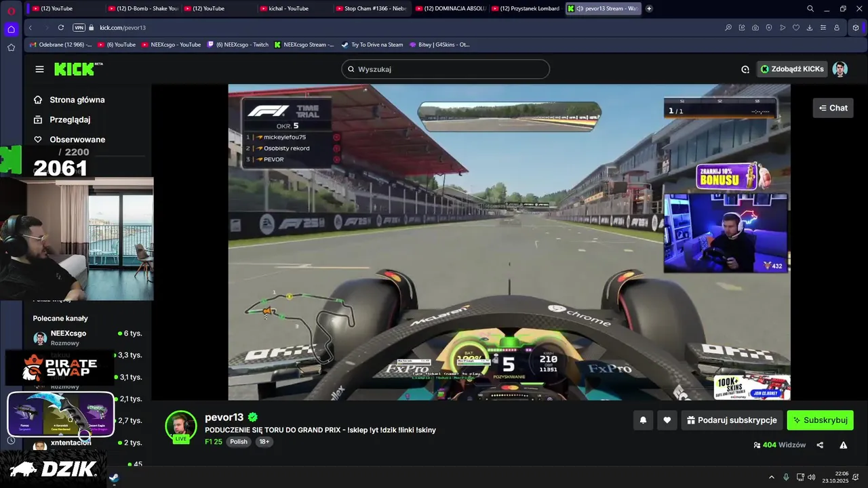Open pevor13 channel avatar with LIVE badge
This screenshot has height=488, width=868.
181,426
